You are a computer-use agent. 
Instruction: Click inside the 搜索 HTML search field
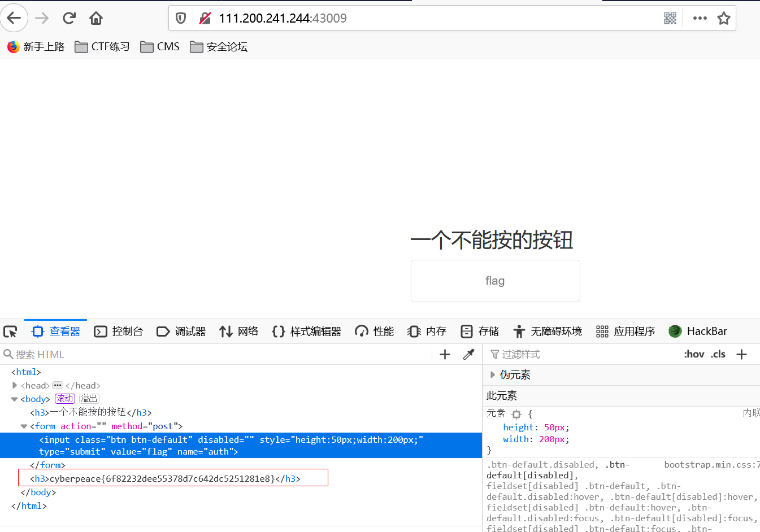point(57,354)
